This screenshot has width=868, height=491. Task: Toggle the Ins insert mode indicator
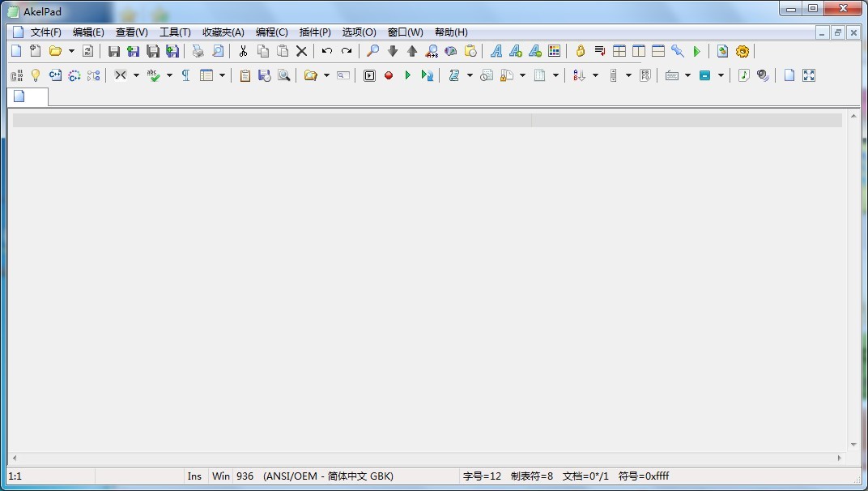[194, 476]
